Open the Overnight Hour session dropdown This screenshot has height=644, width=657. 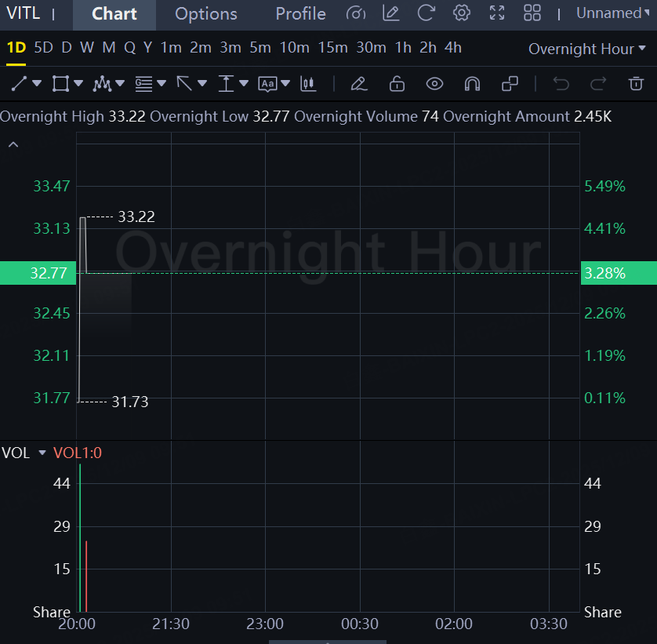tap(586, 49)
